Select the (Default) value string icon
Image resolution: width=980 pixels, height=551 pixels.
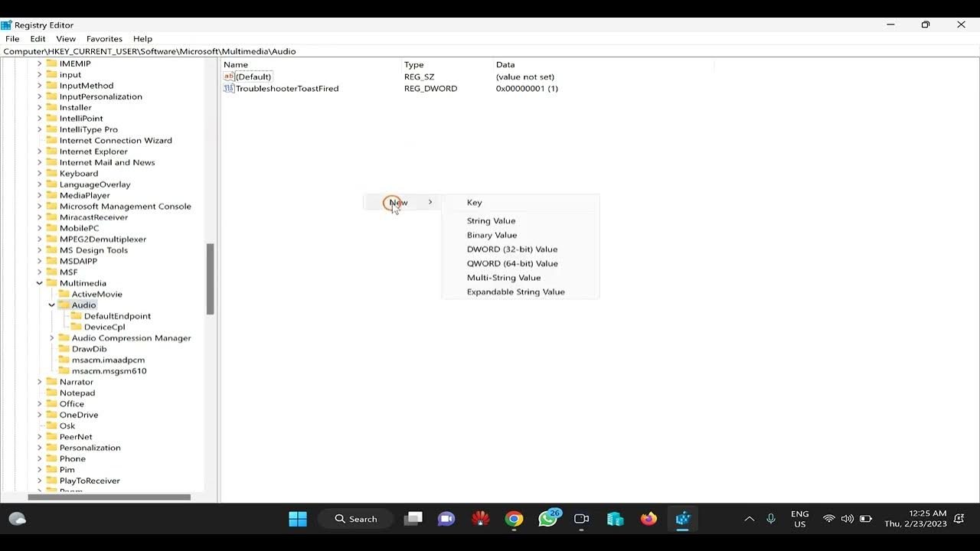228,77
